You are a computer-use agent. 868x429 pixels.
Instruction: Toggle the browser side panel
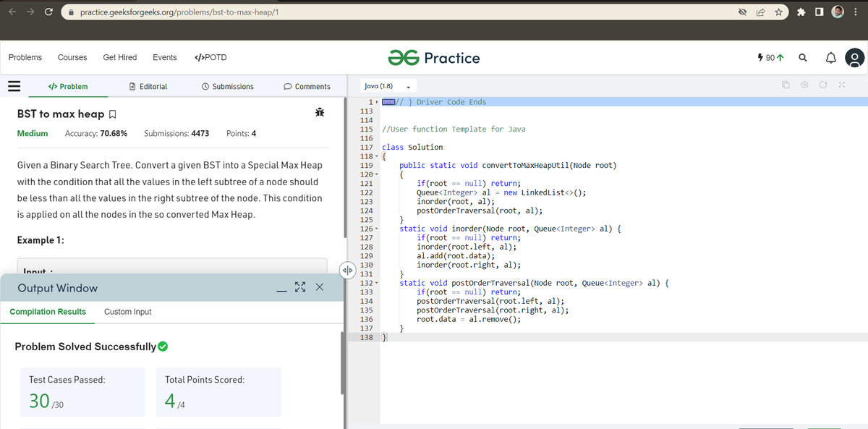818,12
